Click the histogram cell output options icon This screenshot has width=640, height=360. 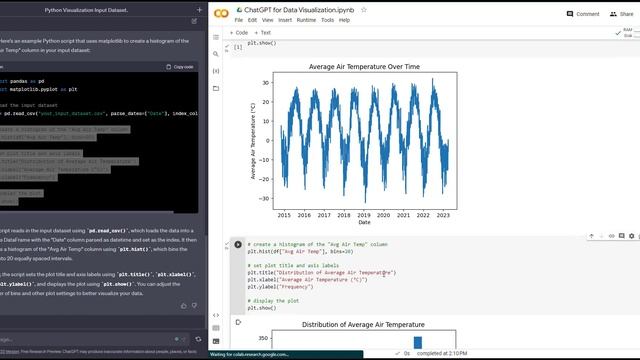(238, 322)
